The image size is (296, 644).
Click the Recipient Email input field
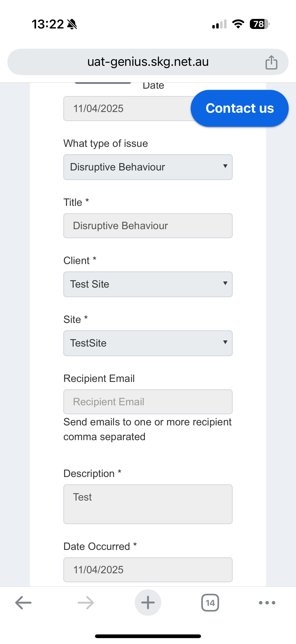[148, 402]
